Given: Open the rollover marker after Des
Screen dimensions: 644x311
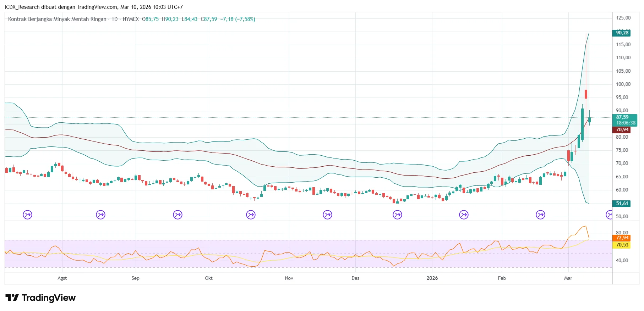Looking at the screenshot, I should pos(397,215).
